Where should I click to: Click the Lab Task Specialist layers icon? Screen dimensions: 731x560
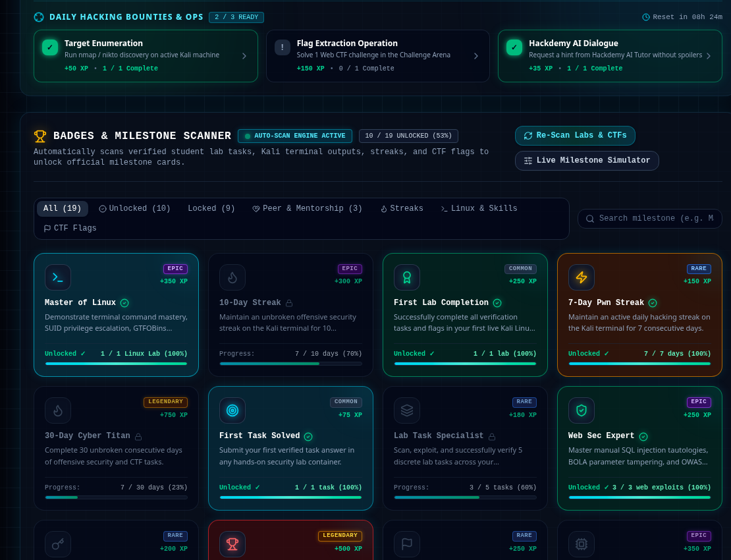(x=406, y=410)
